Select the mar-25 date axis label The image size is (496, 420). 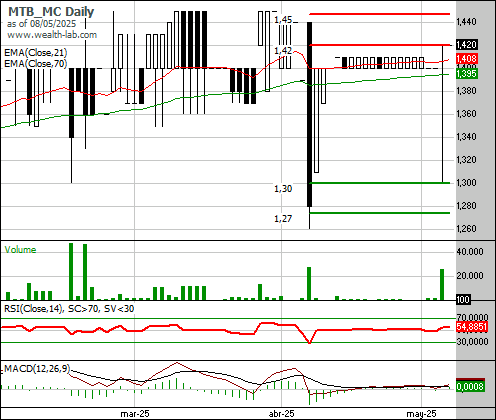[x=135, y=414]
